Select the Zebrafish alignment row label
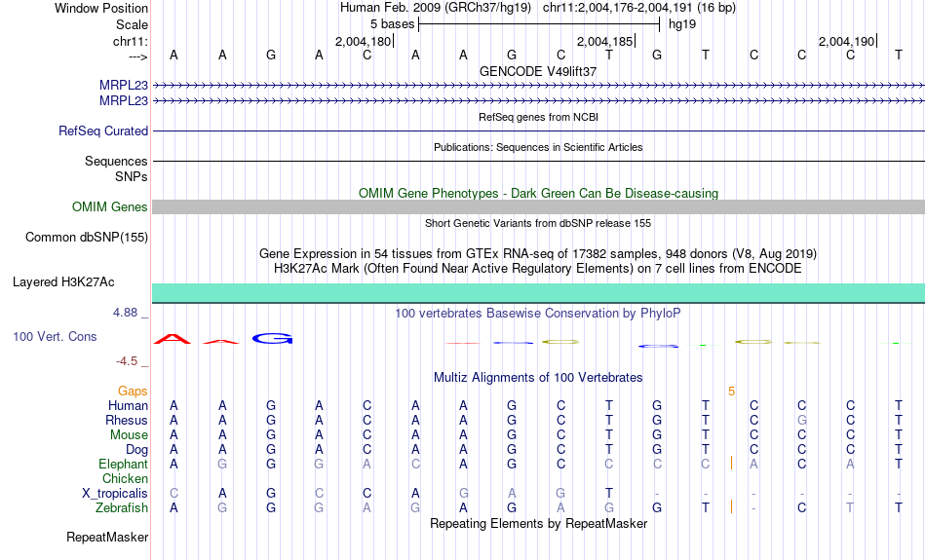The image size is (926, 560). pos(122,507)
